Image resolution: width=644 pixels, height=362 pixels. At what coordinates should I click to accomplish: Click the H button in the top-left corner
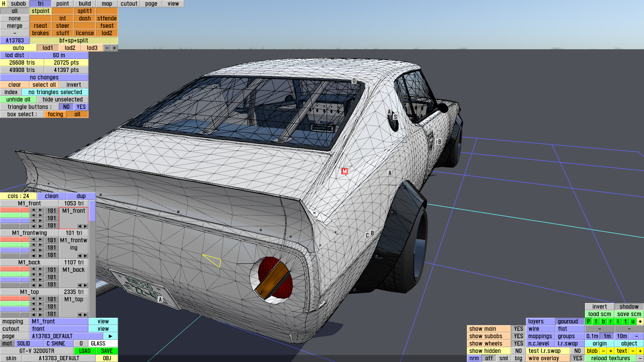(x=3, y=3)
